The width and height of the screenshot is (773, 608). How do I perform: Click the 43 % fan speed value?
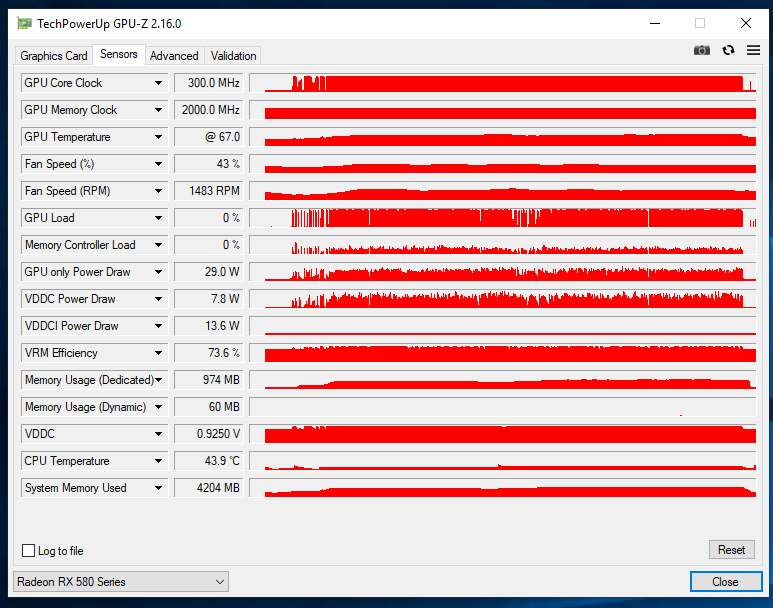[209, 164]
